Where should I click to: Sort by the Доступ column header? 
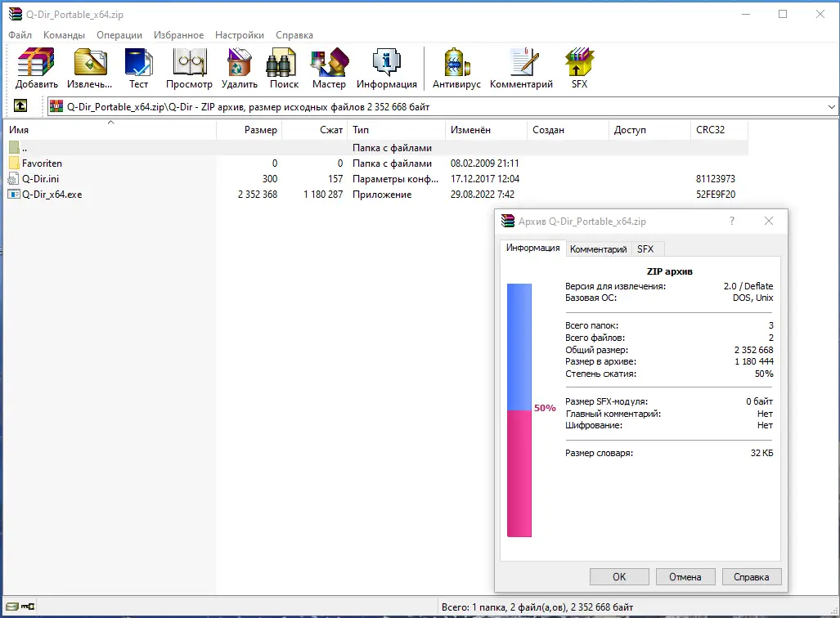pyautogui.click(x=649, y=130)
